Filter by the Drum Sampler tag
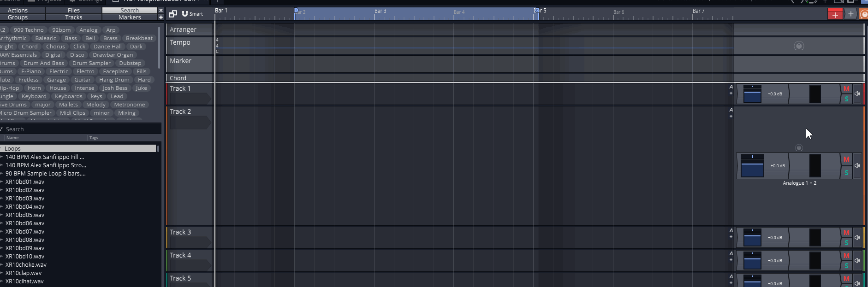This screenshot has height=287, width=868. [91, 63]
